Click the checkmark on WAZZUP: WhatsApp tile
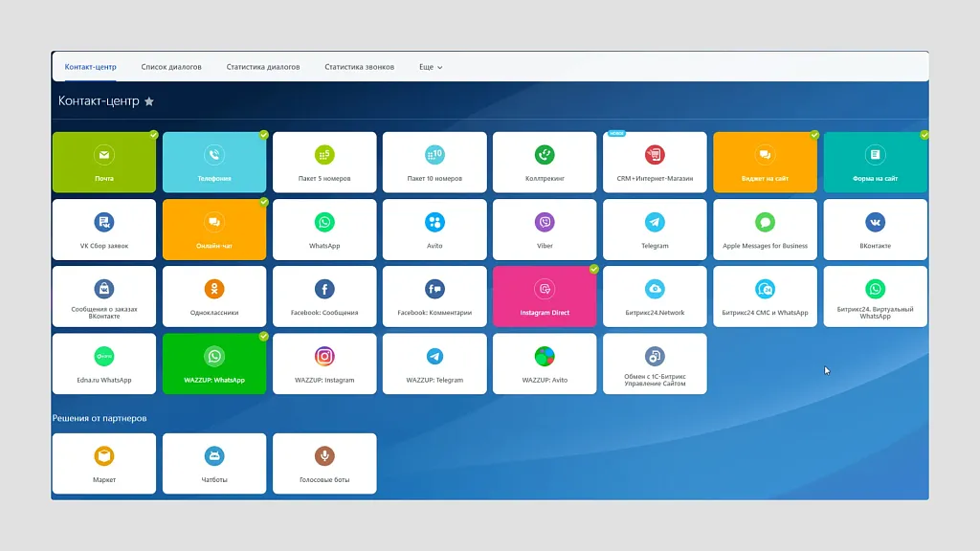Screen dimensions: 980x551 click(x=263, y=336)
